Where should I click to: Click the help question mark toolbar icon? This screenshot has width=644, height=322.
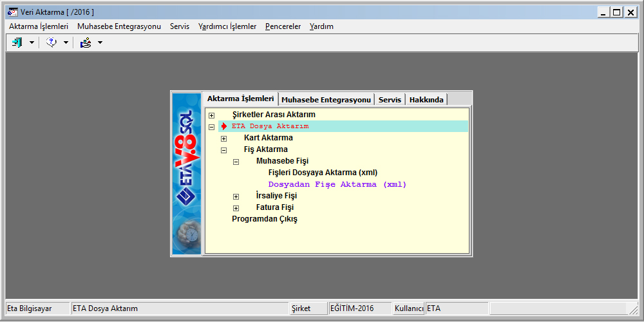(52, 43)
